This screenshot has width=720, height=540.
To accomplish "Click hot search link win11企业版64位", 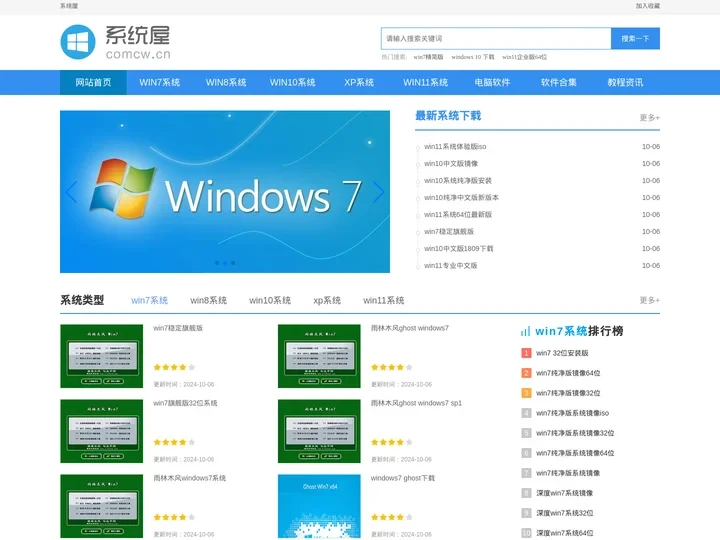I will click(x=524, y=57).
